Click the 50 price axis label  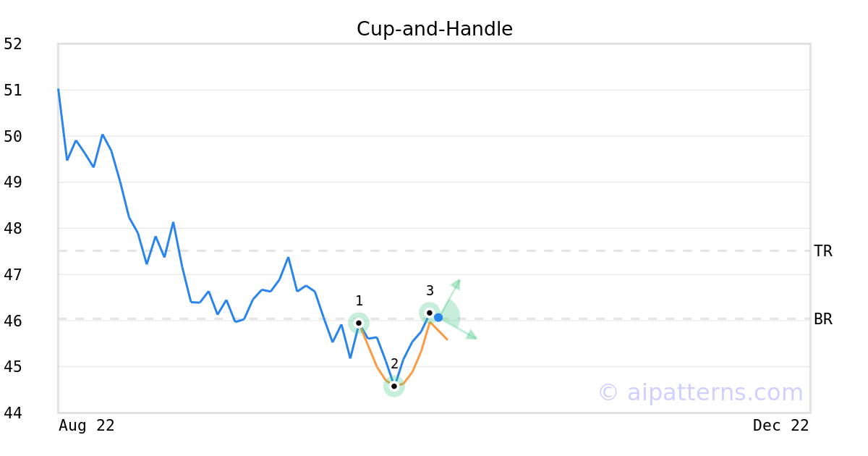13,137
